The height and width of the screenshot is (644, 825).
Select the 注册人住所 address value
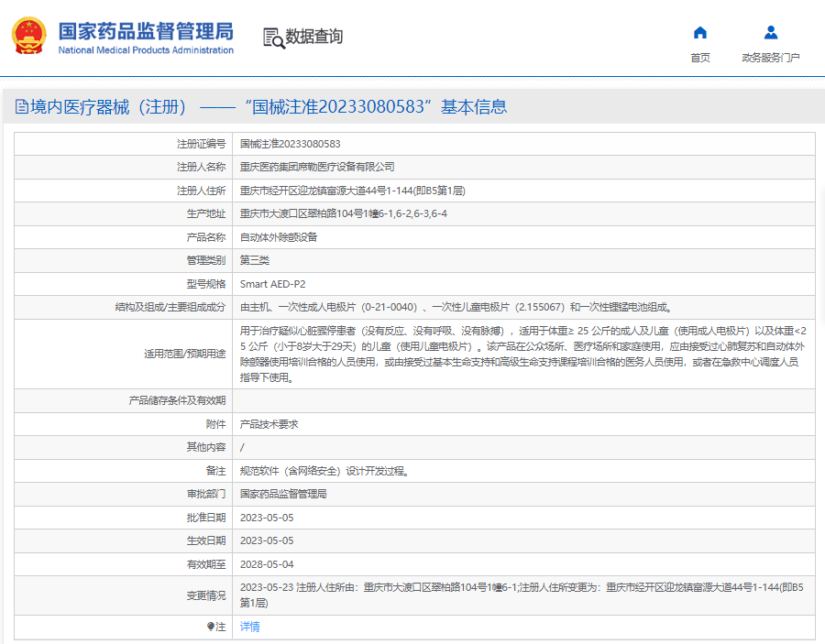353,191
